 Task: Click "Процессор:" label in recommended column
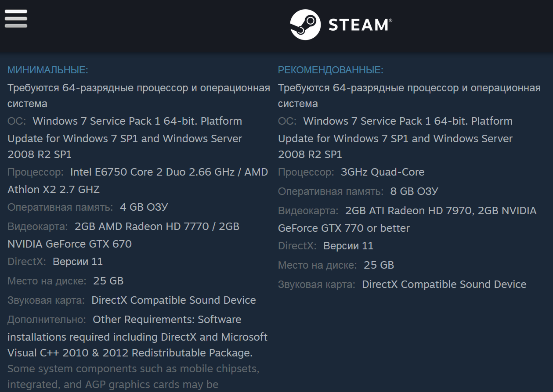306,172
